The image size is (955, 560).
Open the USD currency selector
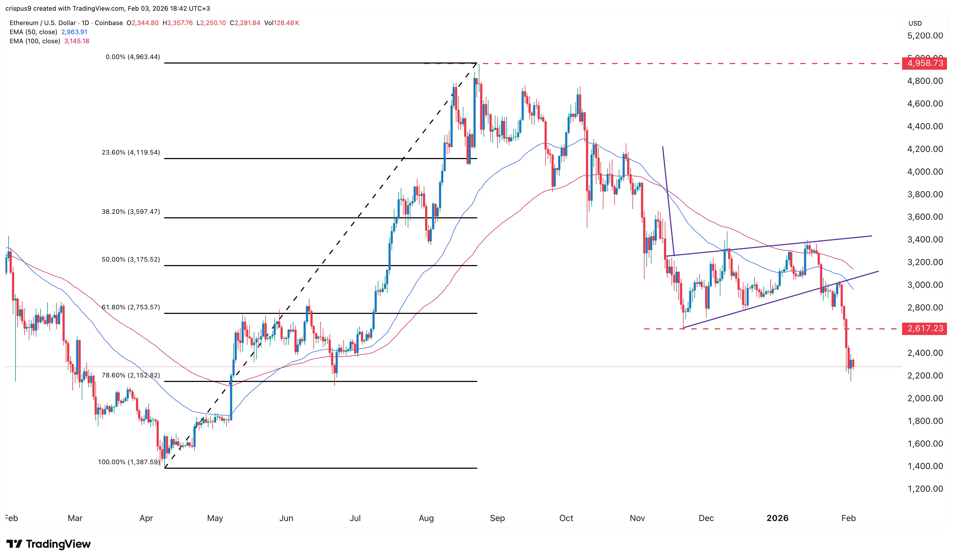[915, 23]
